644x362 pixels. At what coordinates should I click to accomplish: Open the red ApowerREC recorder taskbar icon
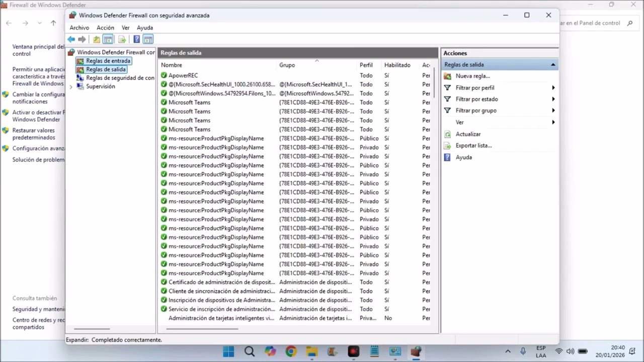(x=354, y=351)
